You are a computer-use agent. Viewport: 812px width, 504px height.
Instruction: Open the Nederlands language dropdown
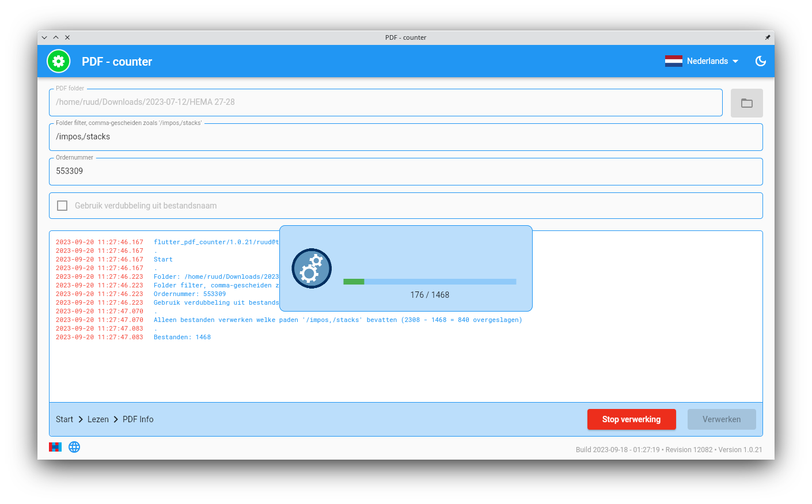(707, 61)
